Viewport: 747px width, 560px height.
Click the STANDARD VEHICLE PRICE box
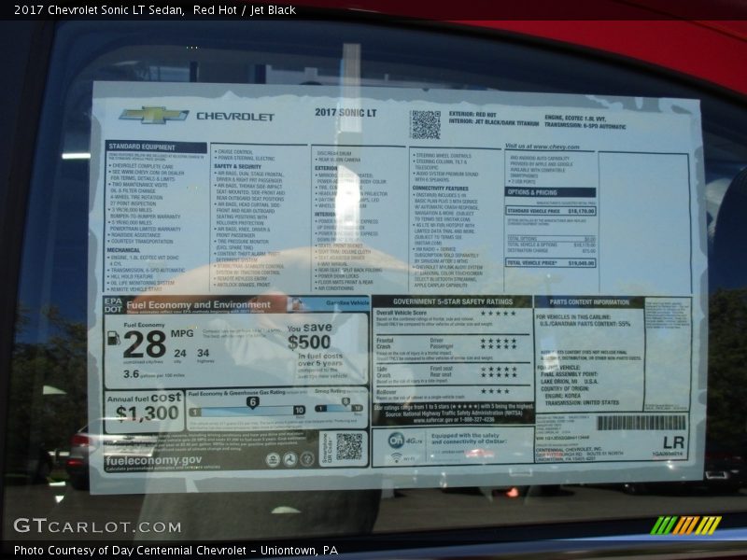coord(551,211)
